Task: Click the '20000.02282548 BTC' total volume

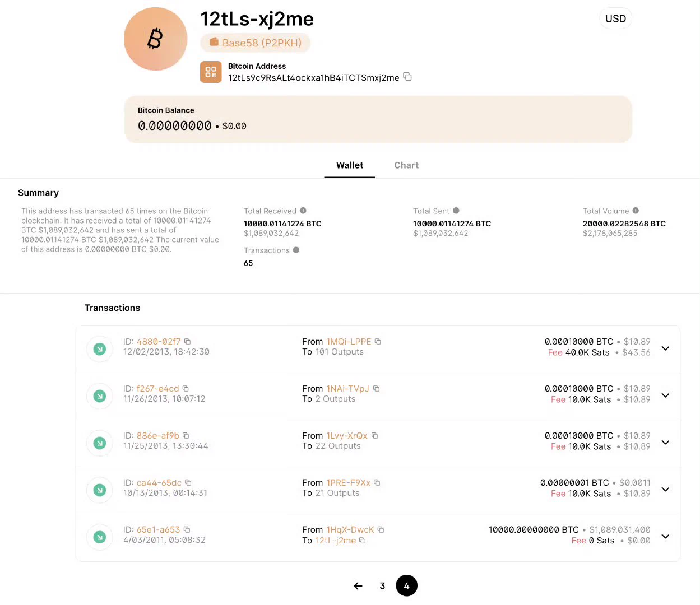Action: (624, 224)
